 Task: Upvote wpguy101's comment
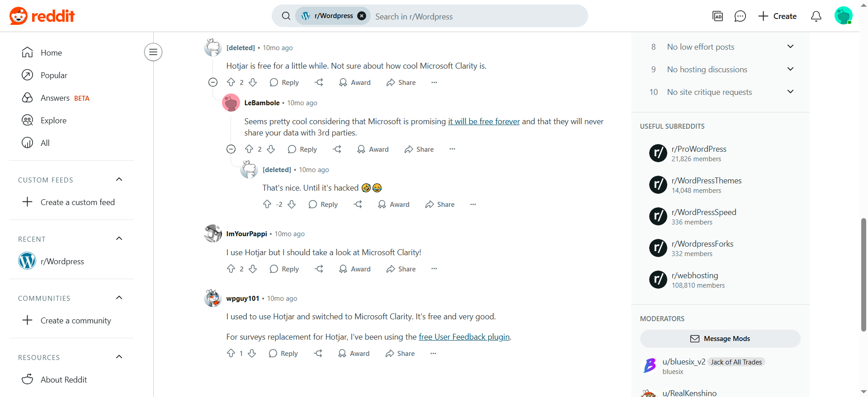[231, 353]
